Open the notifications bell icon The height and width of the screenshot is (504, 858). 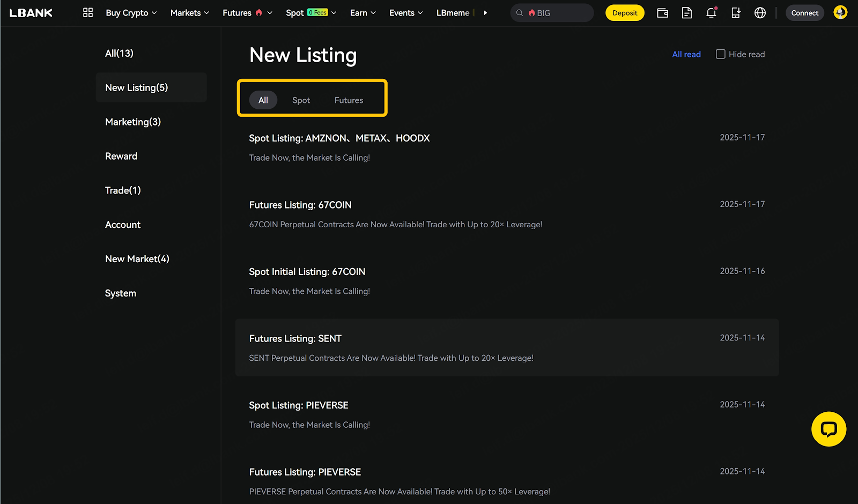[x=711, y=13]
